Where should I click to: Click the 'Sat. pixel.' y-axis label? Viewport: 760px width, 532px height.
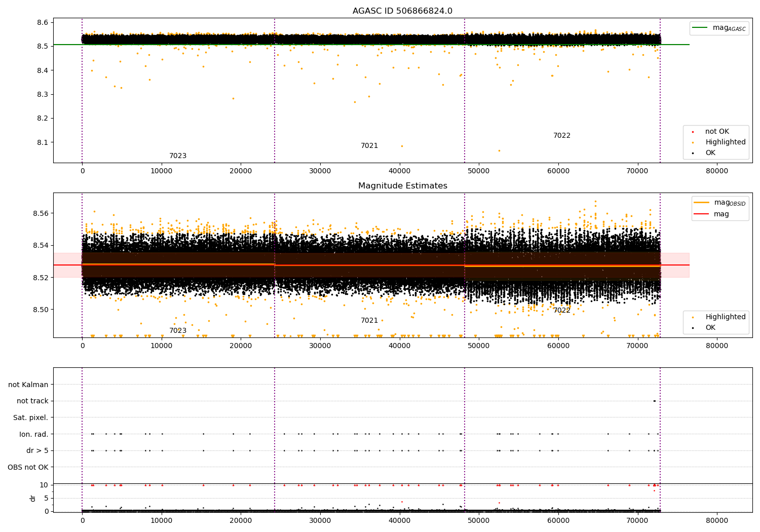[30, 418]
